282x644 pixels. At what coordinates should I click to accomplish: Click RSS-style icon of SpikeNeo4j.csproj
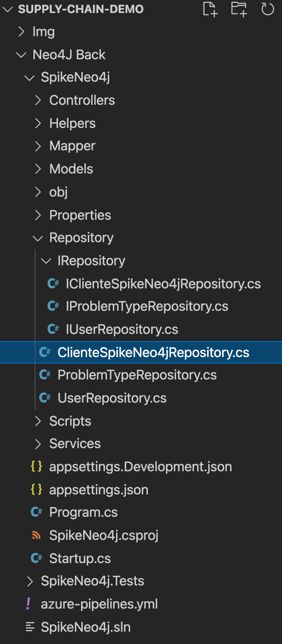[x=37, y=535]
